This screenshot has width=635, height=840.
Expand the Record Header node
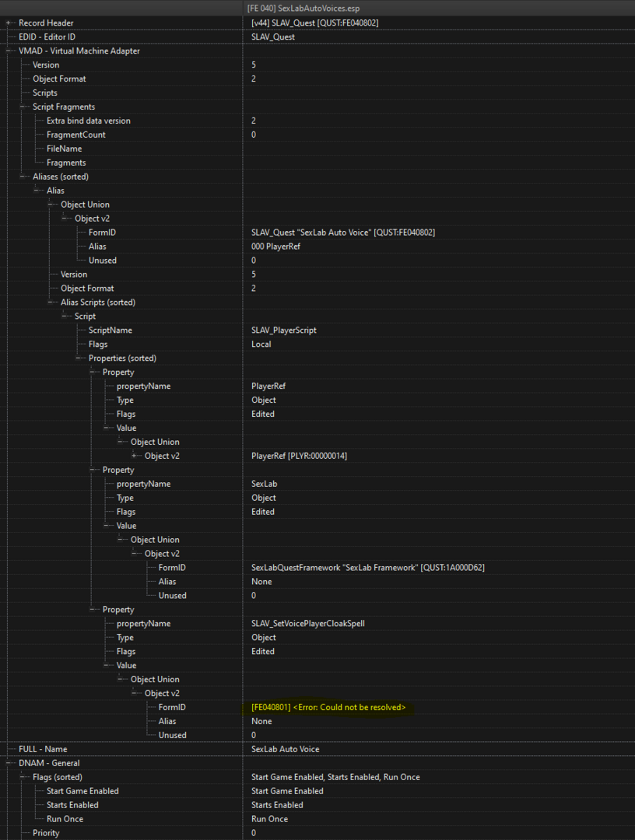click(8, 23)
